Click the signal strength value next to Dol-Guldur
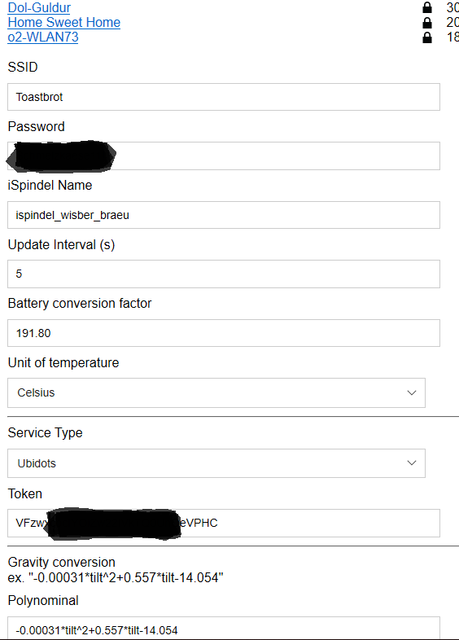459x640 pixels. pyautogui.click(x=452, y=7)
